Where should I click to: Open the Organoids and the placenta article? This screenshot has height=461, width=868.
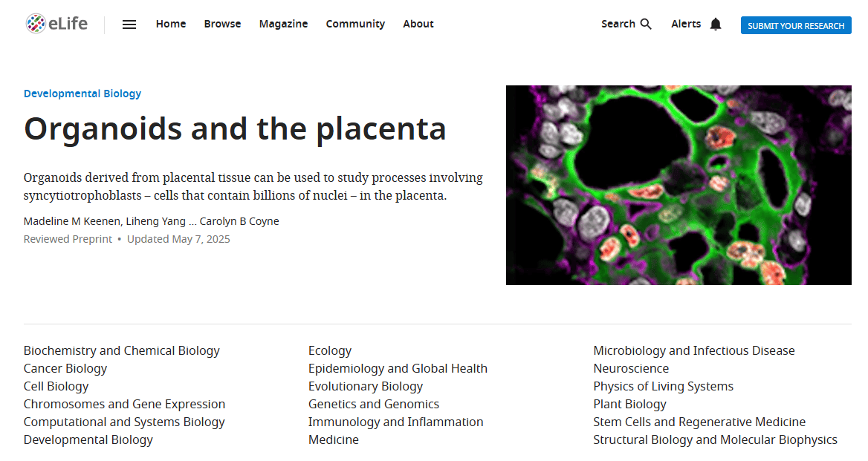[235, 128]
